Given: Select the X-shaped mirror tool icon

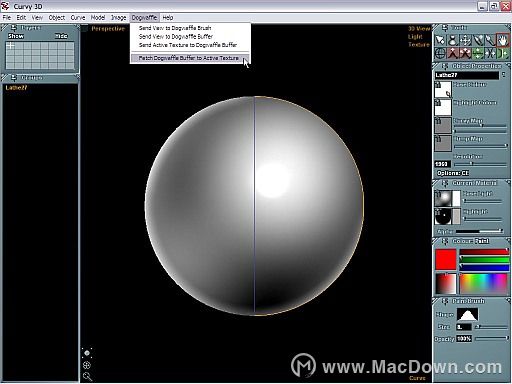Looking at the screenshot, I should pyautogui.click(x=490, y=53).
